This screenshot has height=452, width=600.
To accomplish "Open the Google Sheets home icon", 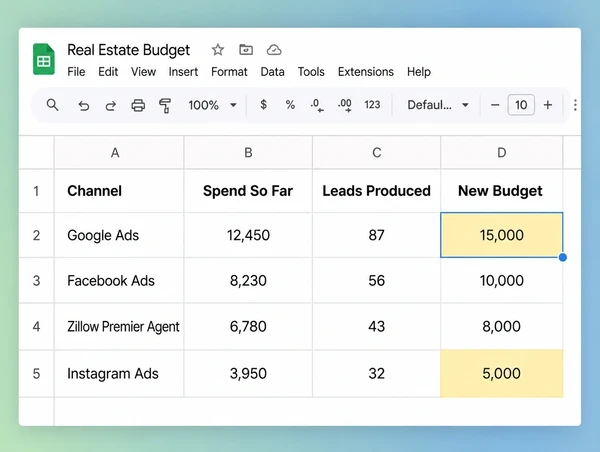I will 44,59.
